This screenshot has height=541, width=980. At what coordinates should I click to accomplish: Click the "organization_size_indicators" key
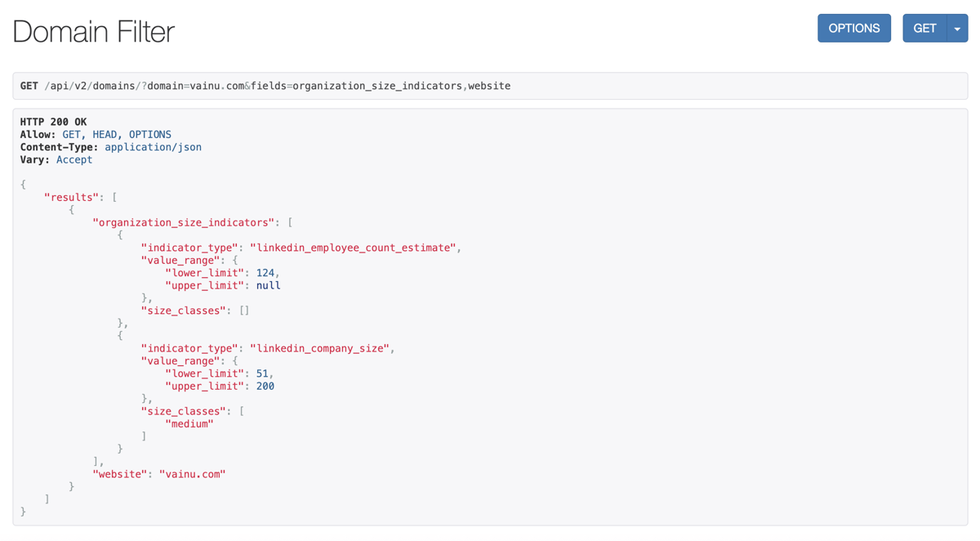pyautogui.click(x=183, y=222)
